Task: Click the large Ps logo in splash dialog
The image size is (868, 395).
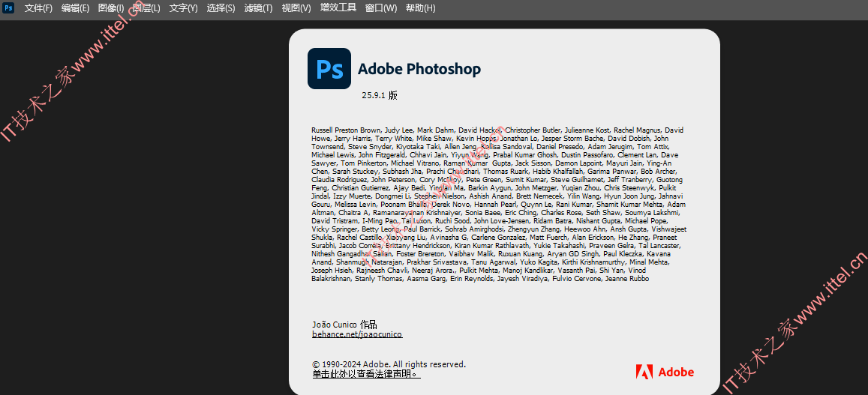Action: [x=329, y=69]
